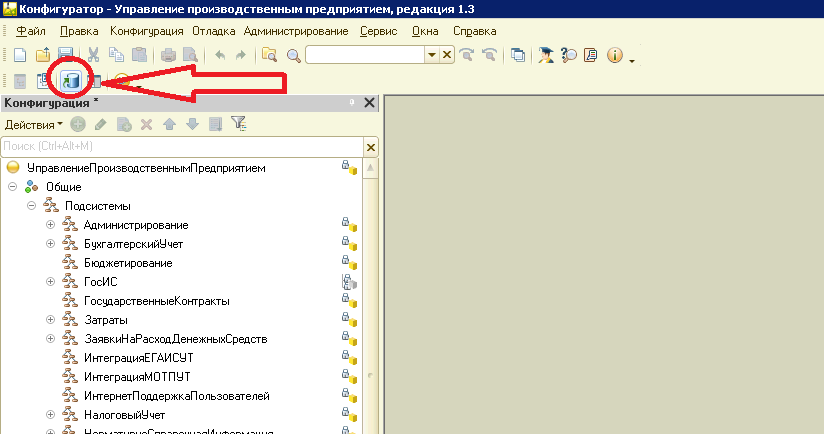Select the Бюджетирование subsystem
Screen dimensions: 824x434
point(128,263)
